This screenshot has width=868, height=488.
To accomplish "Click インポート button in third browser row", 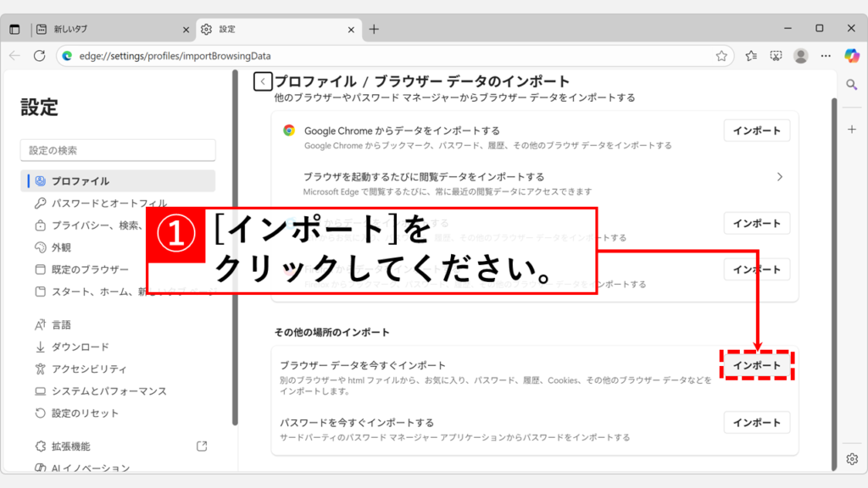I will [x=757, y=224].
